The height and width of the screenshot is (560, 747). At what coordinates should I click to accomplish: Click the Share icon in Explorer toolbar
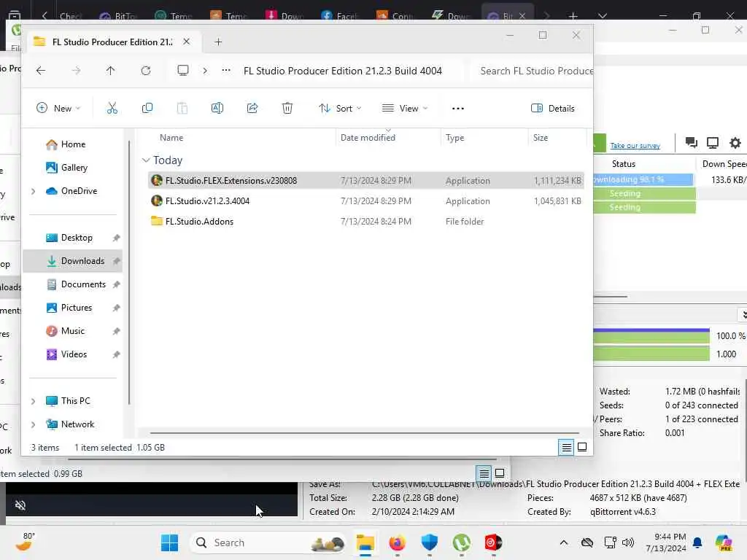click(x=252, y=109)
